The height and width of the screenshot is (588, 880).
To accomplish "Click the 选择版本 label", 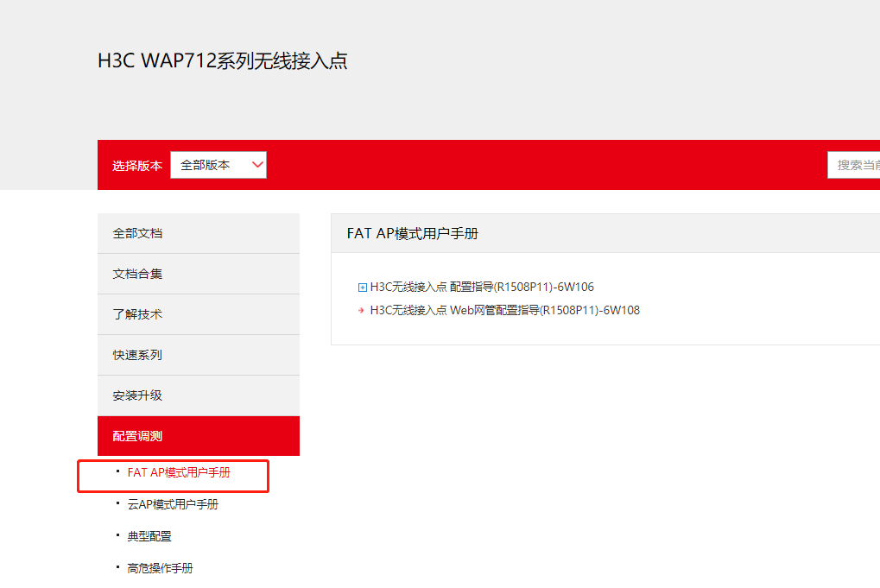I will pyautogui.click(x=137, y=166).
